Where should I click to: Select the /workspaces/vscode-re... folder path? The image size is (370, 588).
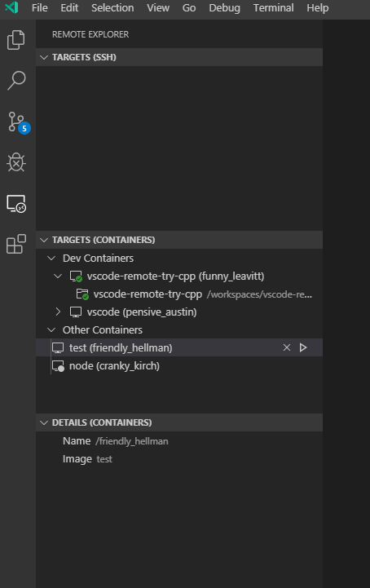click(259, 294)
